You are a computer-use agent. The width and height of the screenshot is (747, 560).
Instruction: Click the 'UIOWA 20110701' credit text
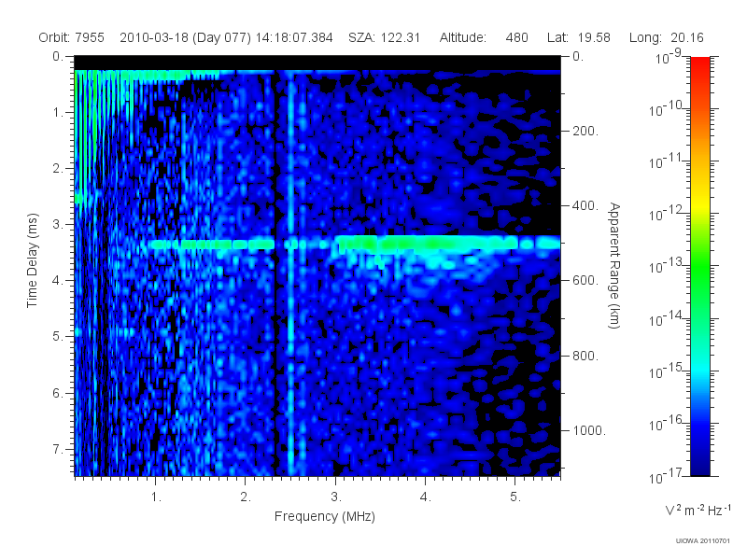point(703,541)
